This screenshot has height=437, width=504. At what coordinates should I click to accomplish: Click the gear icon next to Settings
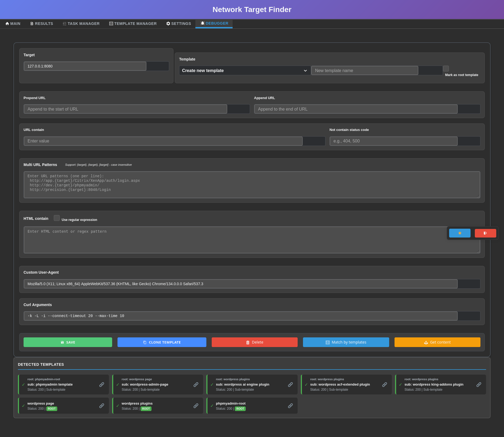coord(168,24)
